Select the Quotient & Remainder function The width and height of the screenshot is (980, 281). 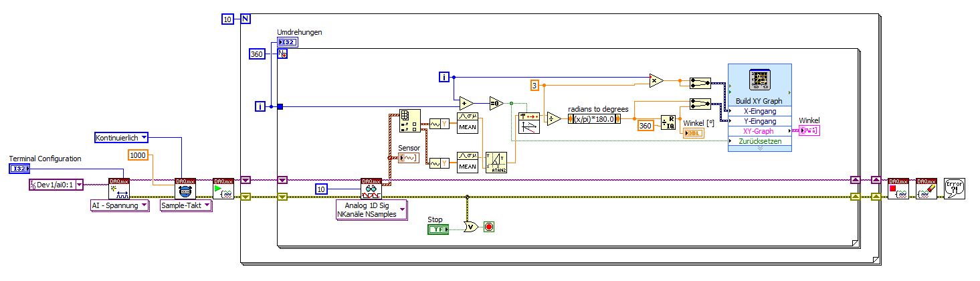(x=668, y=121)
